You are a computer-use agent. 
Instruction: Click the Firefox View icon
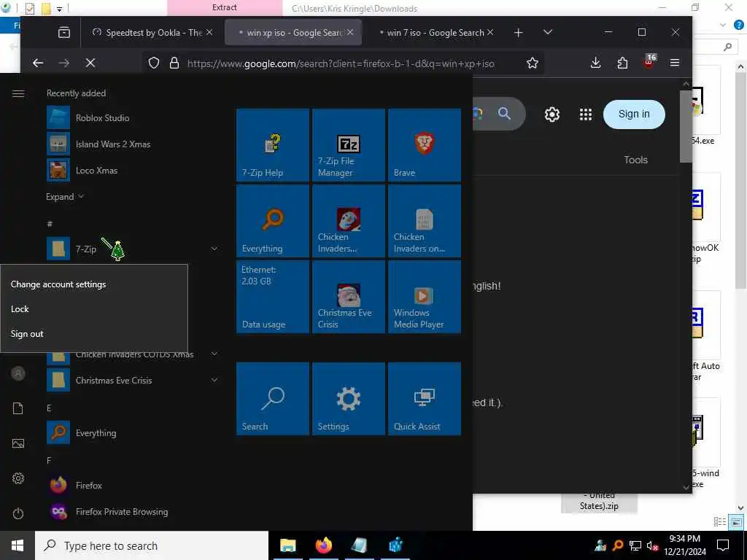click(x=64, y=32)
